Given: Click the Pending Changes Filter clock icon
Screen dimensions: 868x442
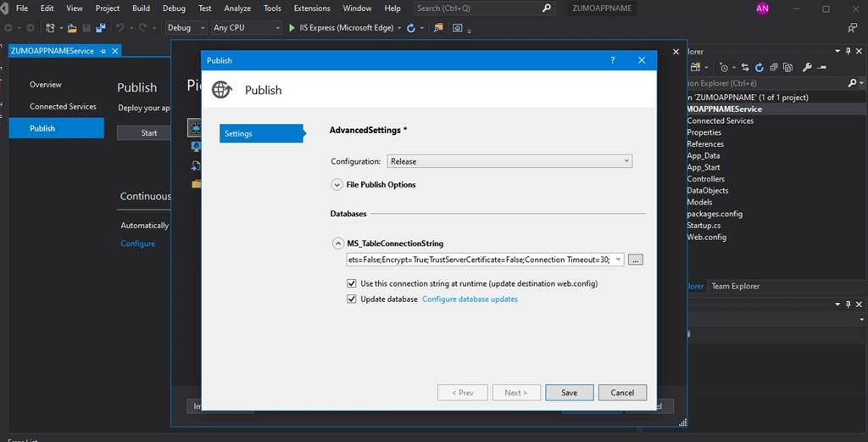Looking at the screenshot, I should 725,68.
